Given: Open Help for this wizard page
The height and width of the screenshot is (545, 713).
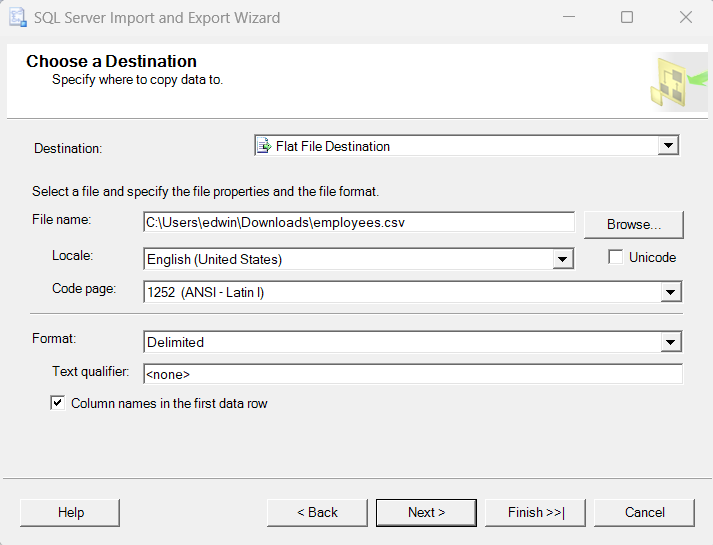Looking at the screenshot, I should click(70, 513).
